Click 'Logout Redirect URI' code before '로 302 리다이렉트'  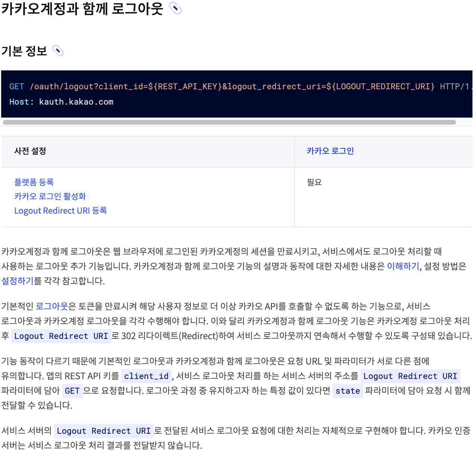click(x=61, y=336)
